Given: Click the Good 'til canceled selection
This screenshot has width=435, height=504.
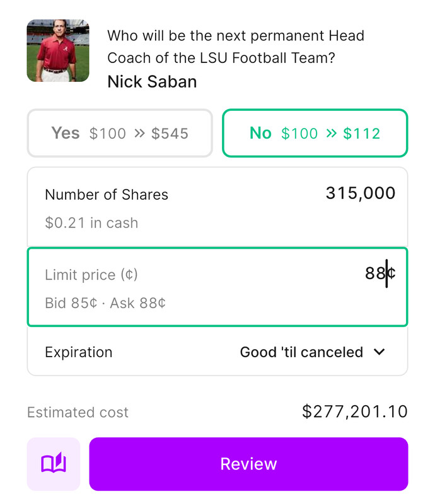Looking at the screenshot, I should point(301,352).
